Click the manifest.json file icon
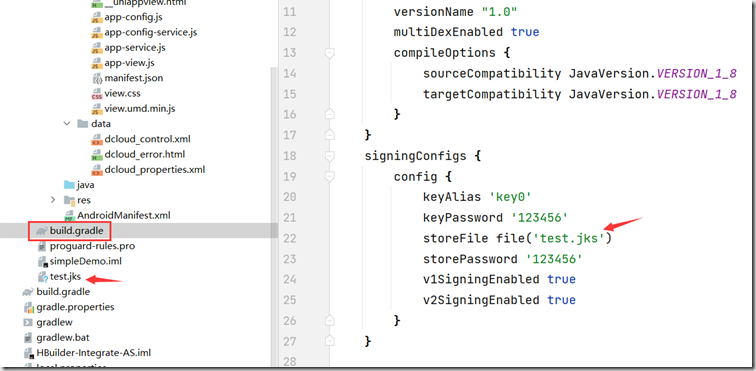The width and height of the screenshot is (756, 371). (96, 78)
